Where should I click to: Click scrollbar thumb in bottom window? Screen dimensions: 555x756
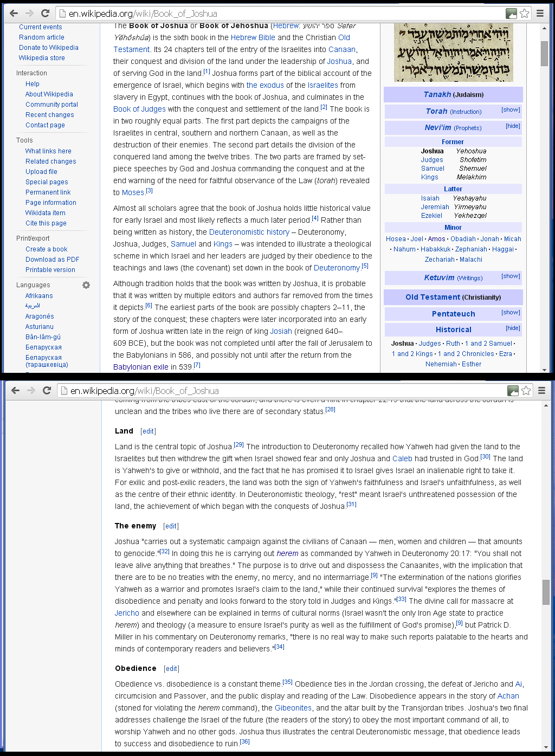coord(546,592)
